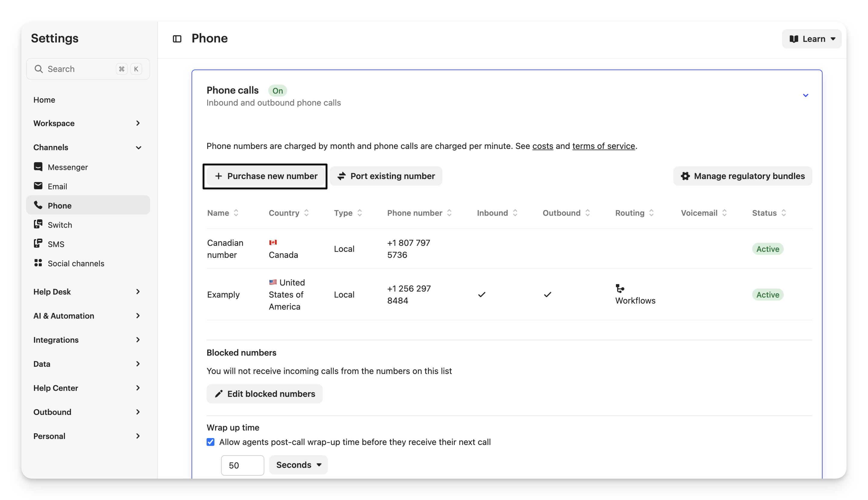868x500 pixels.
Task: Click the search magnifier icon
Action: click(39, 69)
